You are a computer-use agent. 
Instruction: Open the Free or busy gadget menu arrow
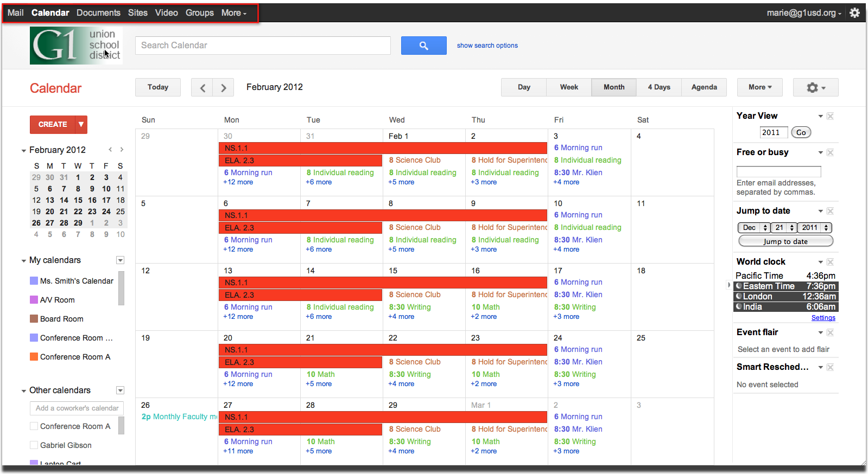pyautogui.click(x=820, y=152)
